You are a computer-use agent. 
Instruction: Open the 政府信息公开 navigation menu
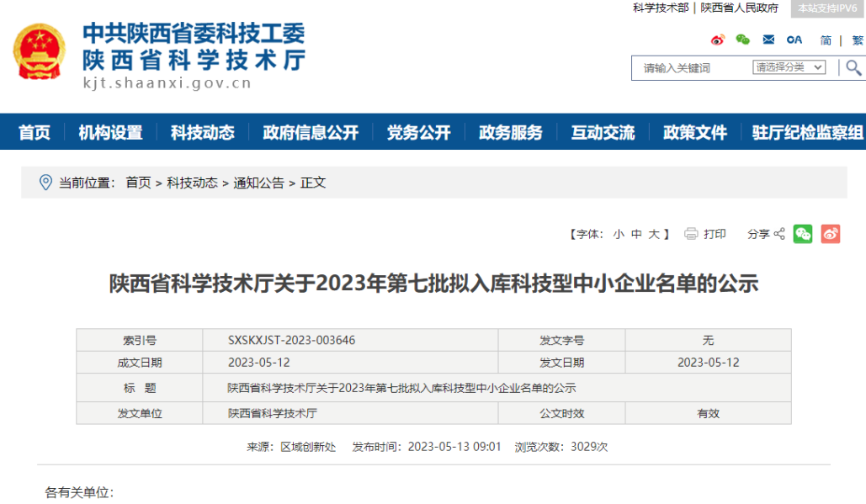tap(311, 132)
